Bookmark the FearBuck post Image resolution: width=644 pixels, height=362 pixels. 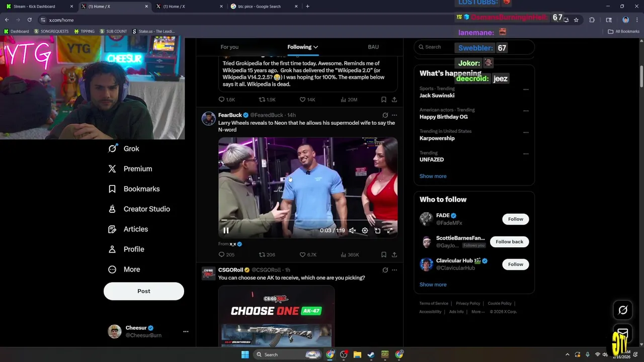[x=383, y=255]
